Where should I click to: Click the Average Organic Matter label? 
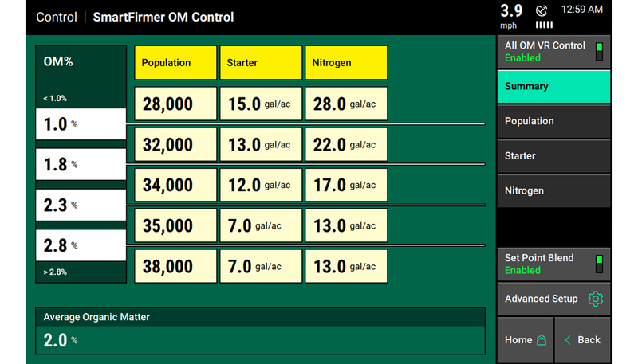tap(96, 317)
